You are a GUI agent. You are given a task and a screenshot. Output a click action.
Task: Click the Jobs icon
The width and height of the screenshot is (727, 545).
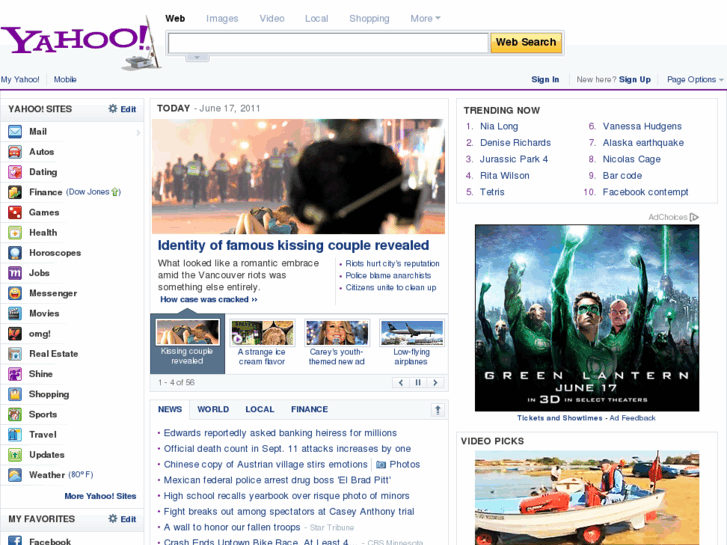[15, 273]
